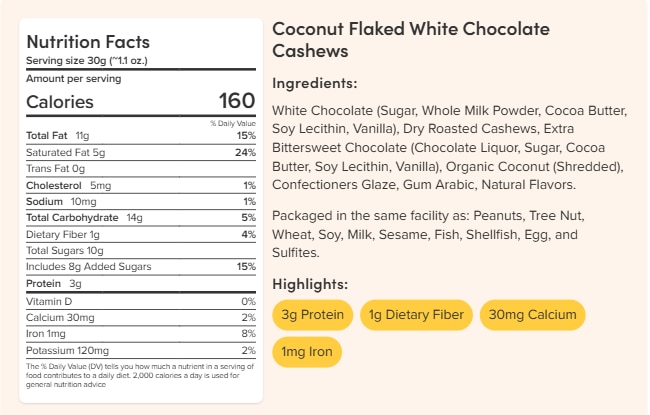Viewport: 650px width, 415px height.
Task: Click the Nutrition Facts heading
Action: [88, 42]
